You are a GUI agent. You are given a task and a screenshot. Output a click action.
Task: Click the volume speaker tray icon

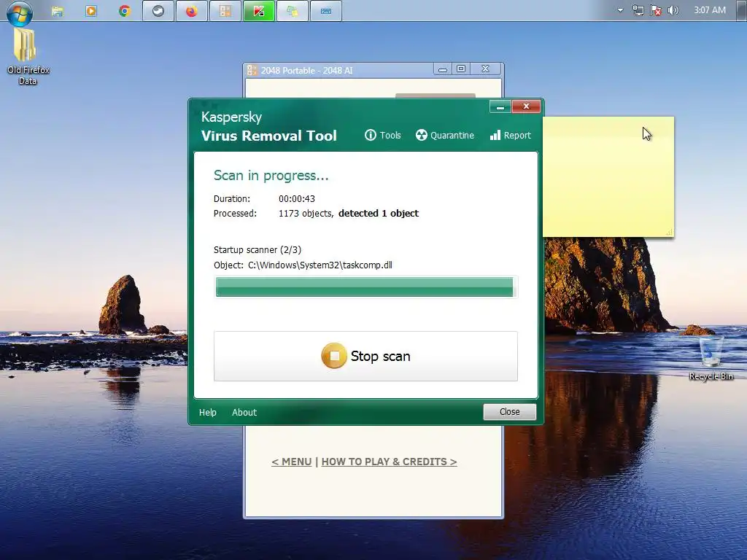(673, 10)
